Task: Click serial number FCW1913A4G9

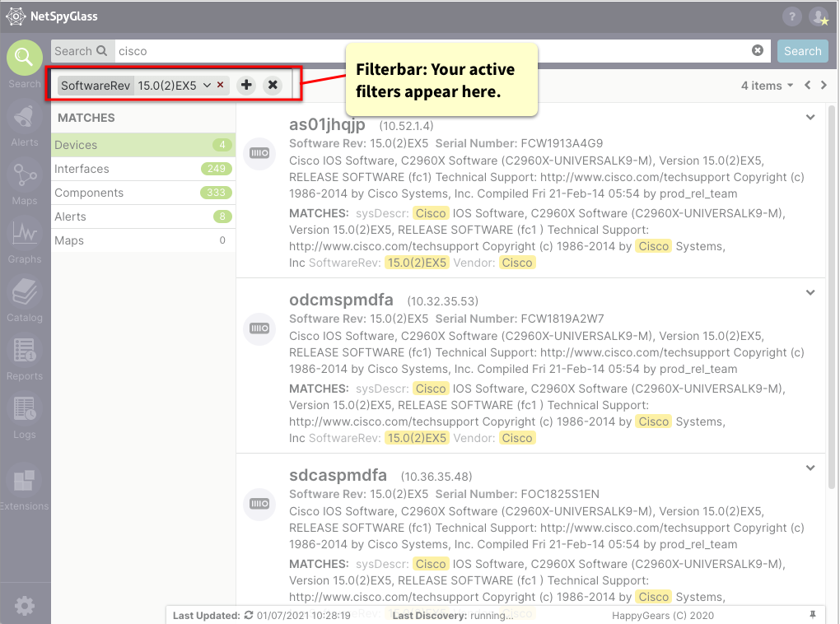Action: coord(562,143)
